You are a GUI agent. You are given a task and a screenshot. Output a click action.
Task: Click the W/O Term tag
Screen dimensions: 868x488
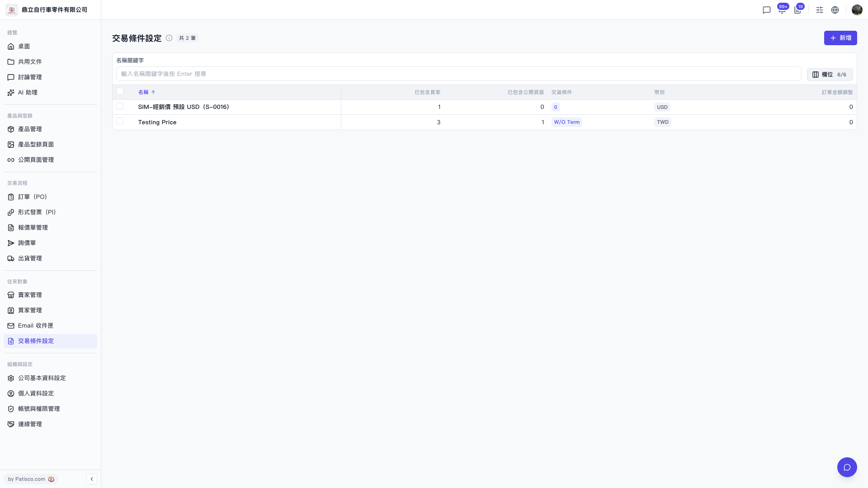click(566, 122)
